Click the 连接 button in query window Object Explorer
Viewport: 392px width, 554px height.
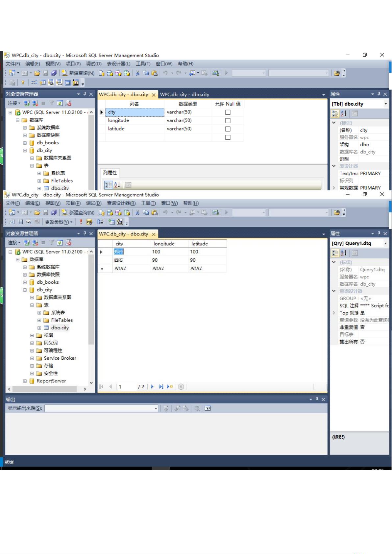(x=14, y=243)
